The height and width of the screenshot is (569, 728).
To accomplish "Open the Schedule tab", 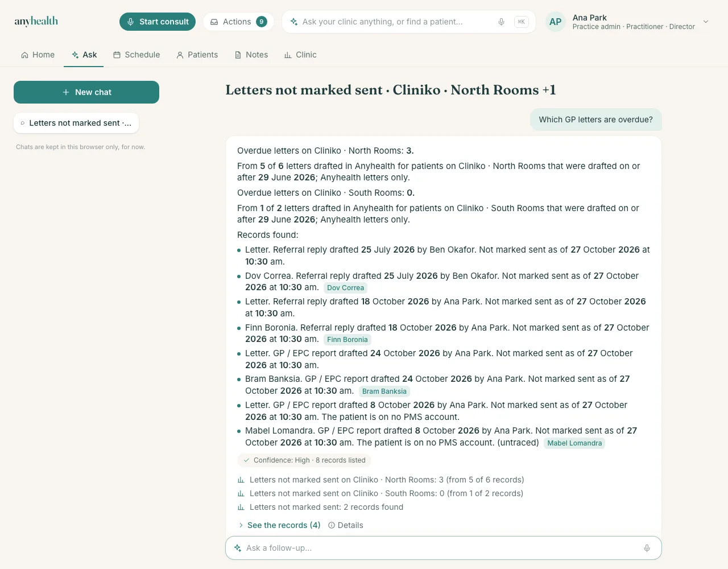I will click(136, 55).
